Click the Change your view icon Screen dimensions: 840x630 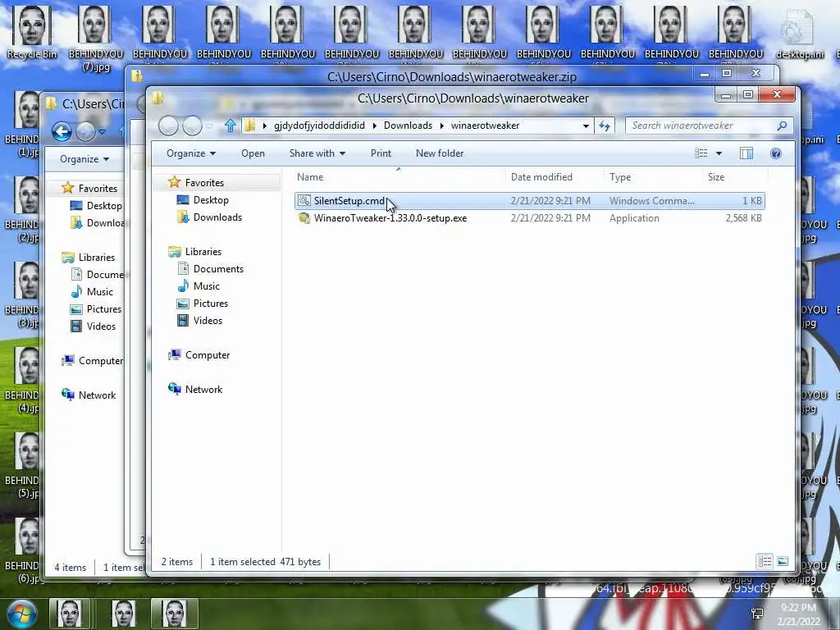(x=701, y=153)
